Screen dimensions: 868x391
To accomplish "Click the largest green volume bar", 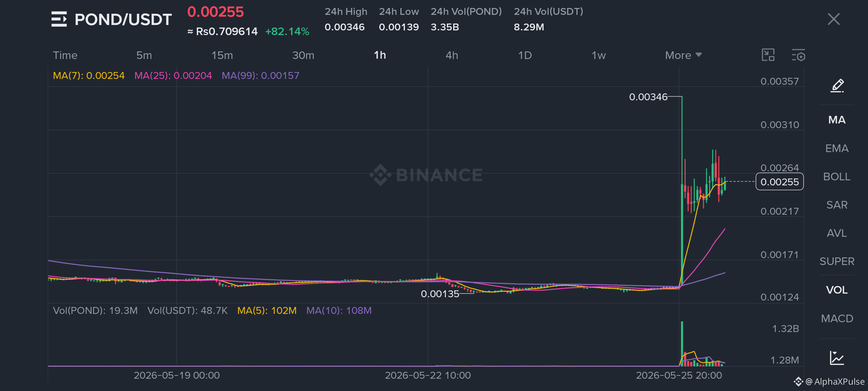I will [x=682, y=344].
